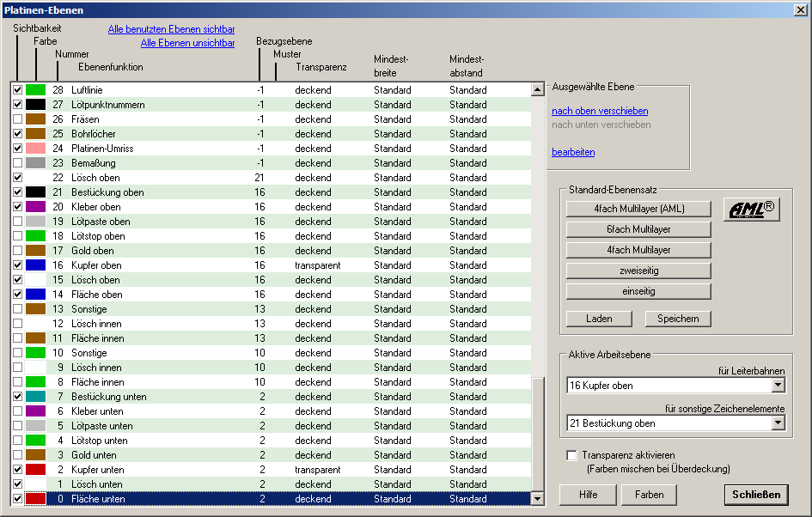The image size is (812, 517).
Task: Toggle visibility checkbox for layer 16 Kupfer oben
Action: (x=17, y=265)
